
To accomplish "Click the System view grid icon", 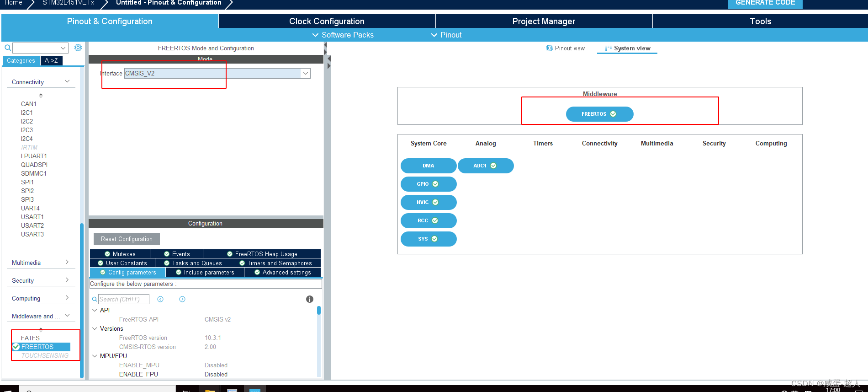I will point(609,48).
